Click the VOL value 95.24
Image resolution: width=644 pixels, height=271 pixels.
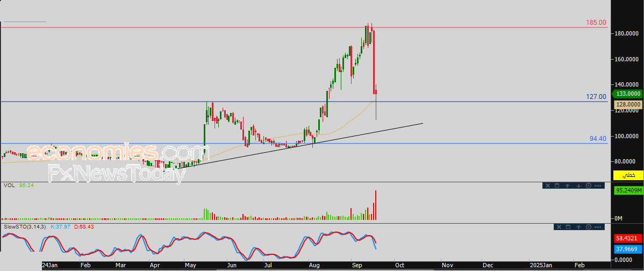coord(26,186)
